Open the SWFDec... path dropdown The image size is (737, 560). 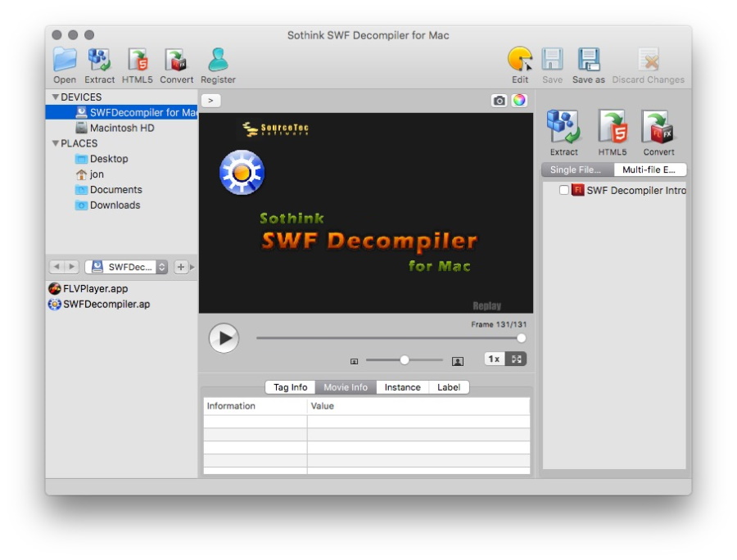click(x=126, y=267)
